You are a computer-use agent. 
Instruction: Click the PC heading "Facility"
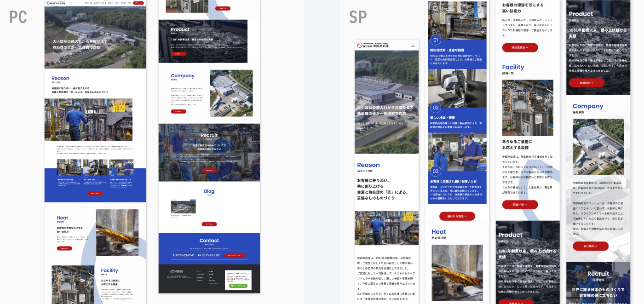pos(109,271)
